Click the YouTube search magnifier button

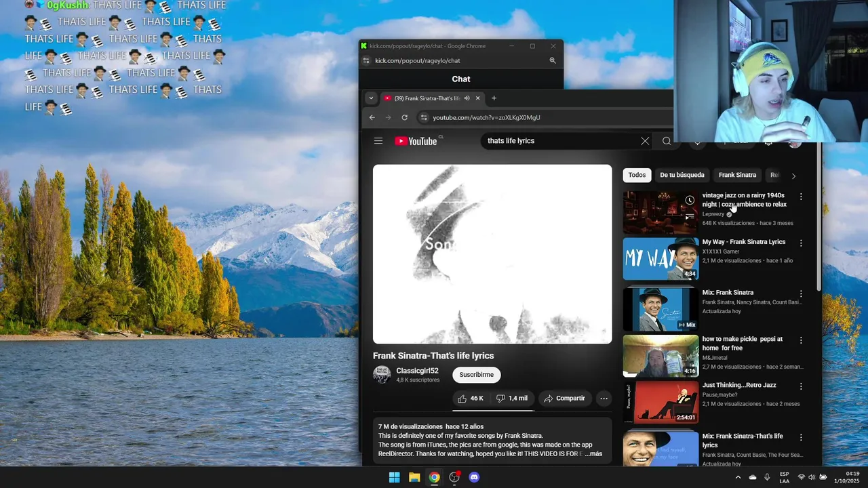pyautogui.click(x=667, y=141)
